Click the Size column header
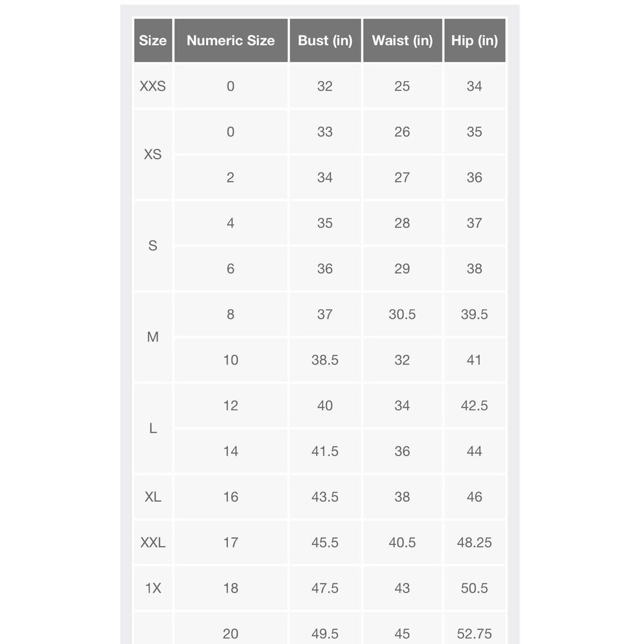644x644 pixels. point(153,40)
